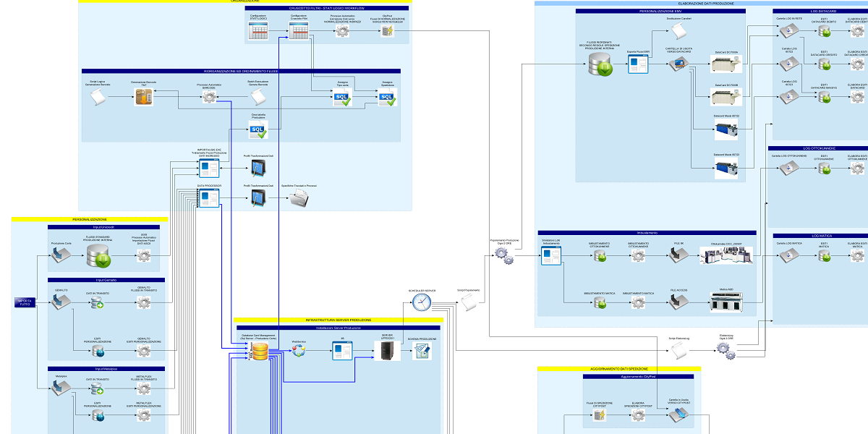
Task: Select the FILE 9K icon
Action: (678, 255)
